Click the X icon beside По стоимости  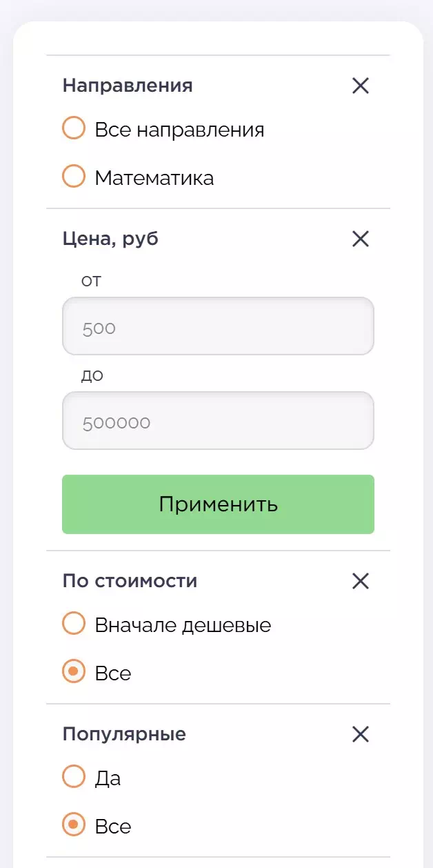[361, 582]
